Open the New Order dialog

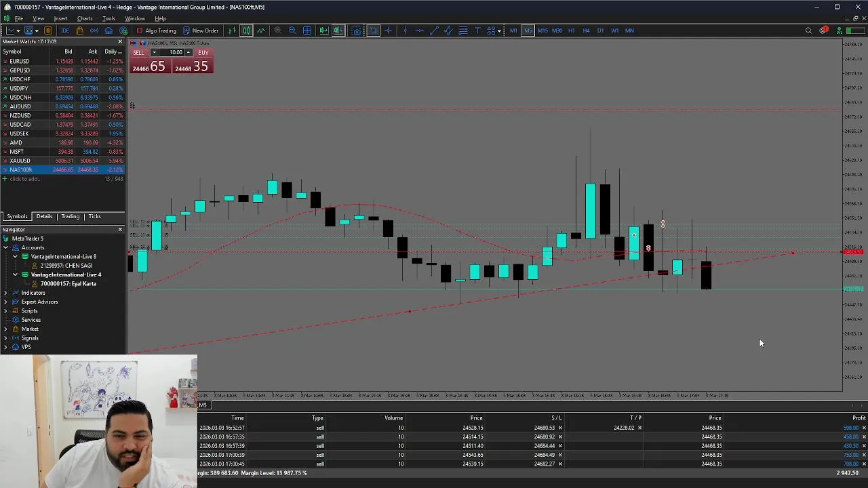(200, 30)
